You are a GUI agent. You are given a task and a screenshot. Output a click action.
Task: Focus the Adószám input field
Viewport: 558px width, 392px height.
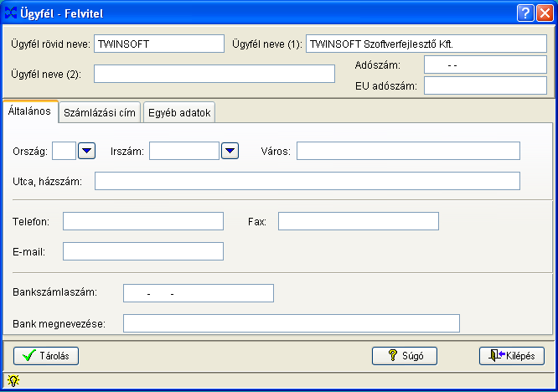(485, 64)
